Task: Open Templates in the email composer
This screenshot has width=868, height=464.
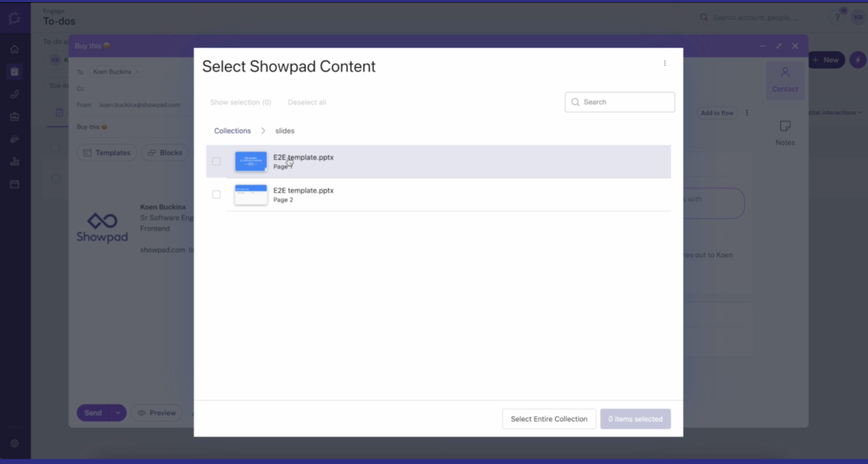Action: (107, 153)
